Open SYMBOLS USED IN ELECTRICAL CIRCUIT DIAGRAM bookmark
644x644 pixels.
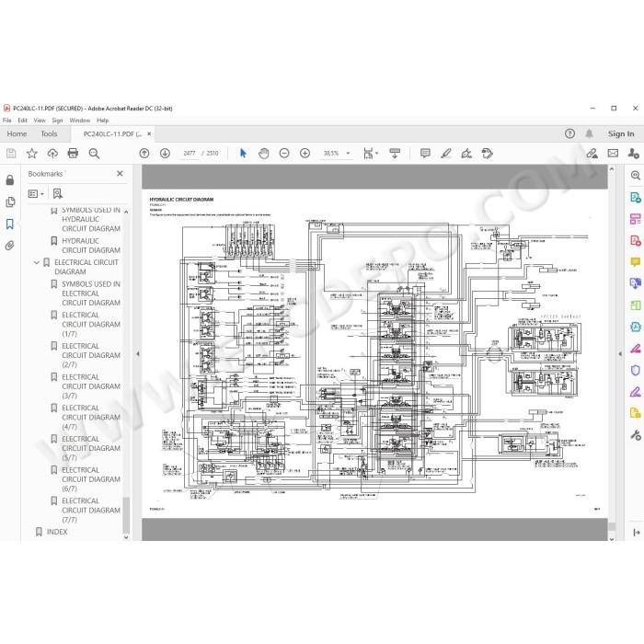(91, 293)
